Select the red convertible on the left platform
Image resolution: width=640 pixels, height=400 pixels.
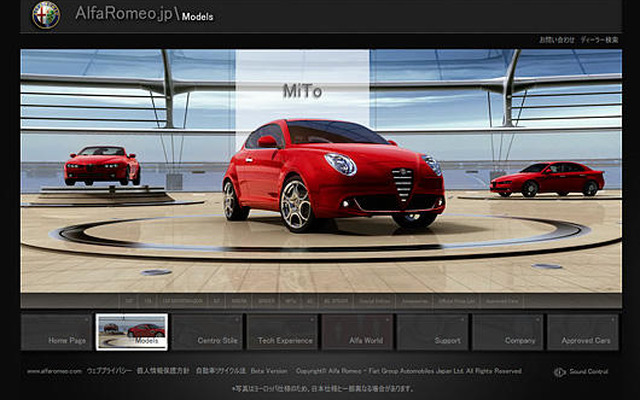point(102,165)
